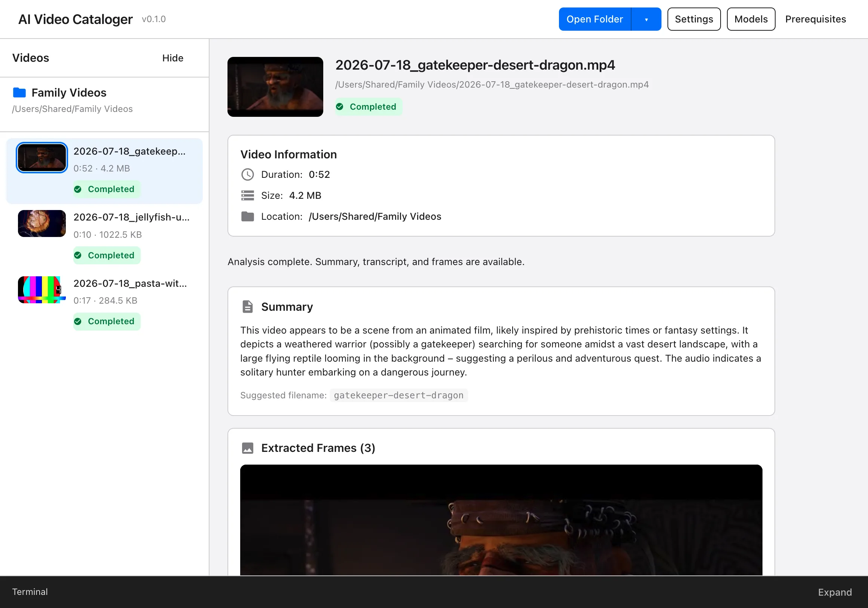868x608 pixels.
Task: Click the Summary heading
Action: point(287,307)
